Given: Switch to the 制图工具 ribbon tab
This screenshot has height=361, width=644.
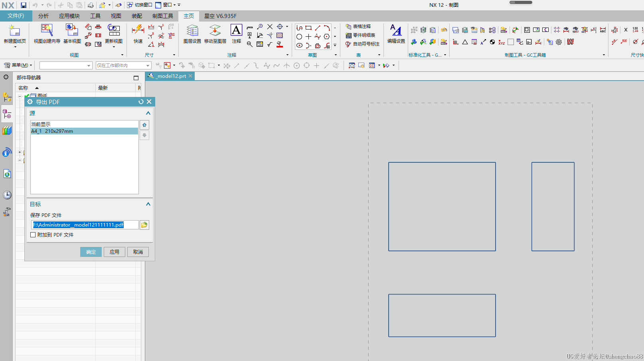Looking at the screenshot, I should 163,16.
